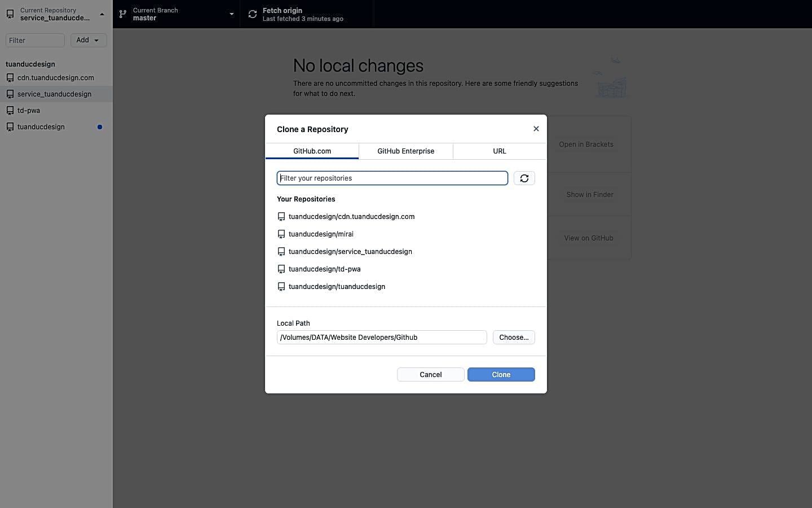Click the Fetch origin sync icon
The width and height of the screenshot is (812, 508).
coord(253,14)
